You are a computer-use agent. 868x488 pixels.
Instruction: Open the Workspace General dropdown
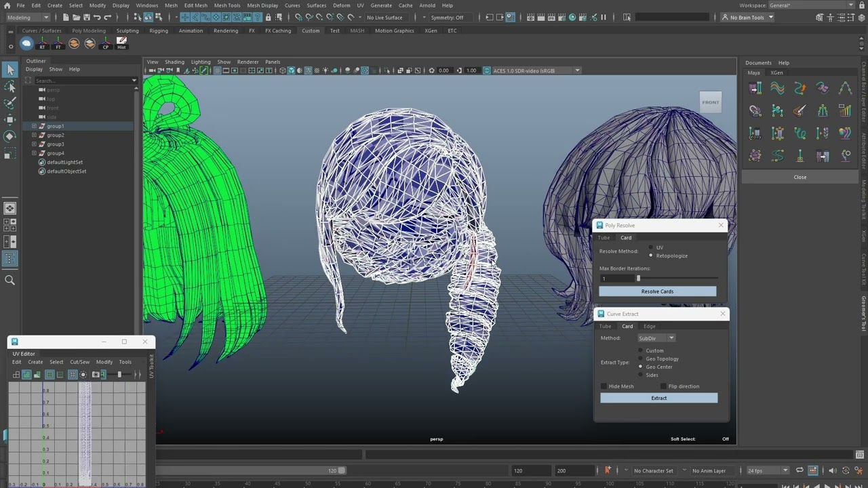click(811, 5)
